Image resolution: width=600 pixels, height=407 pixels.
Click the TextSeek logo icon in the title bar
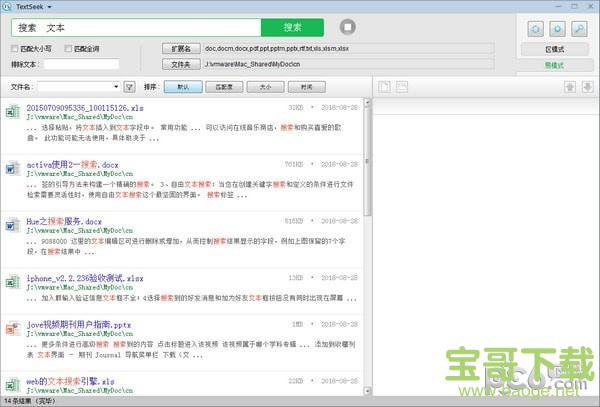tap(7, 7)
